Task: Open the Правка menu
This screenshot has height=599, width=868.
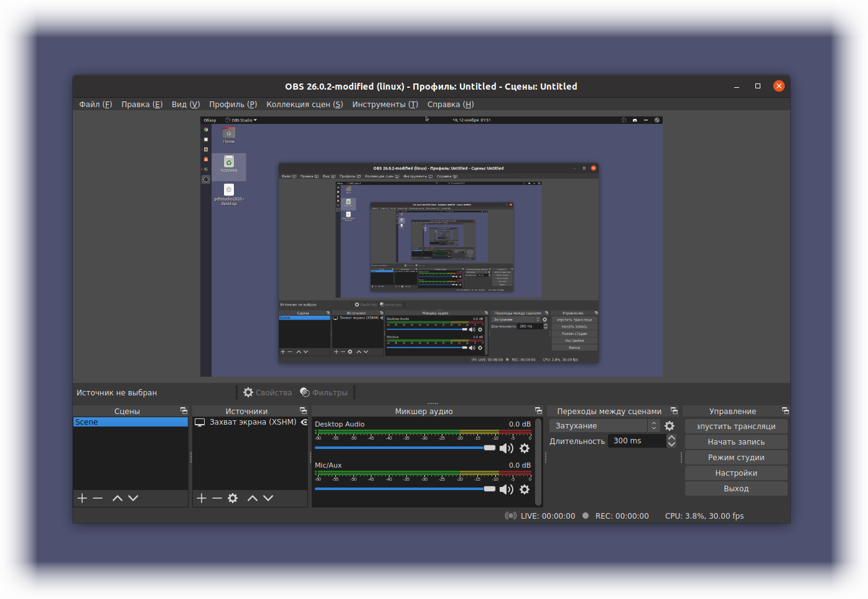Action: [142, 104]
